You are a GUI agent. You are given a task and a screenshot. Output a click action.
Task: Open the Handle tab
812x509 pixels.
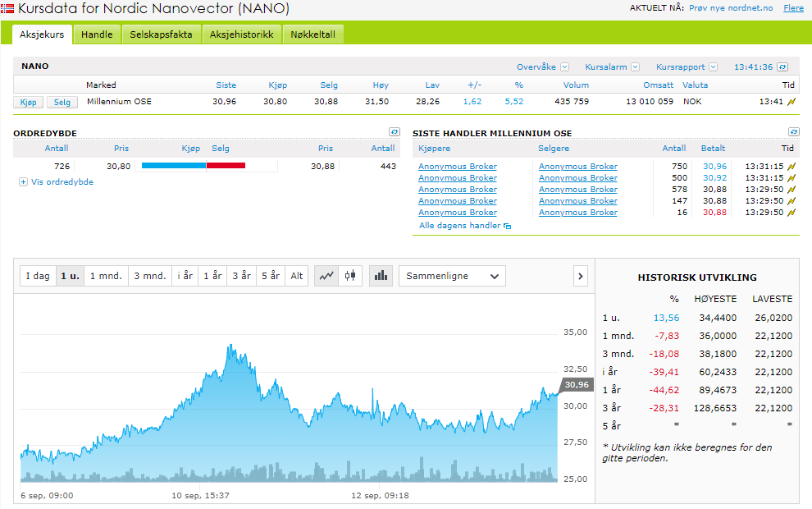[97, 34]
